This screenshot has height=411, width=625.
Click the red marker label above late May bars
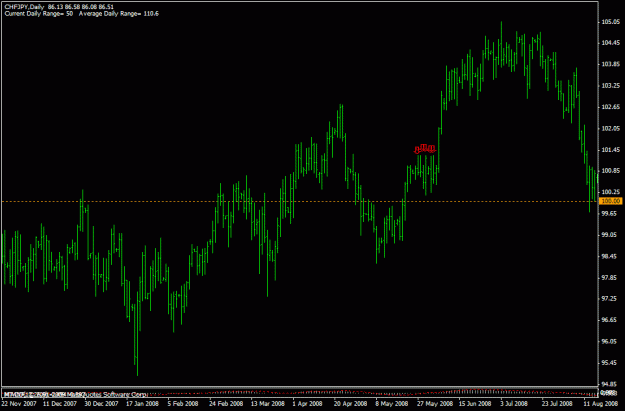tap(425, 149)
